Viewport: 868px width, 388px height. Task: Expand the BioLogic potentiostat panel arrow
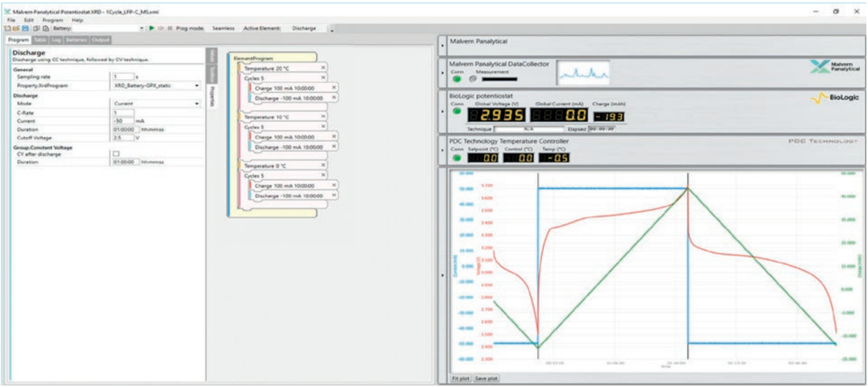click(x=442, y=111)
